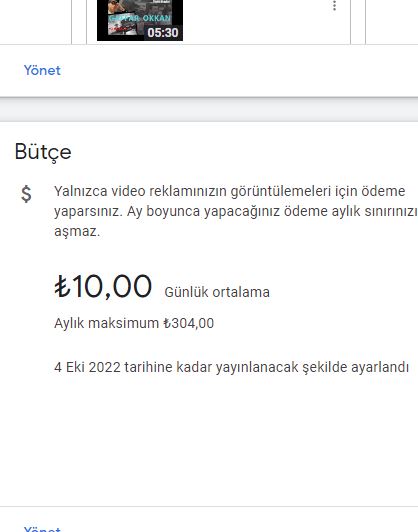Click the ₺304,00 monthly maximum value
The width and height of the screenshot is (418, 532).
coord(189,323)
